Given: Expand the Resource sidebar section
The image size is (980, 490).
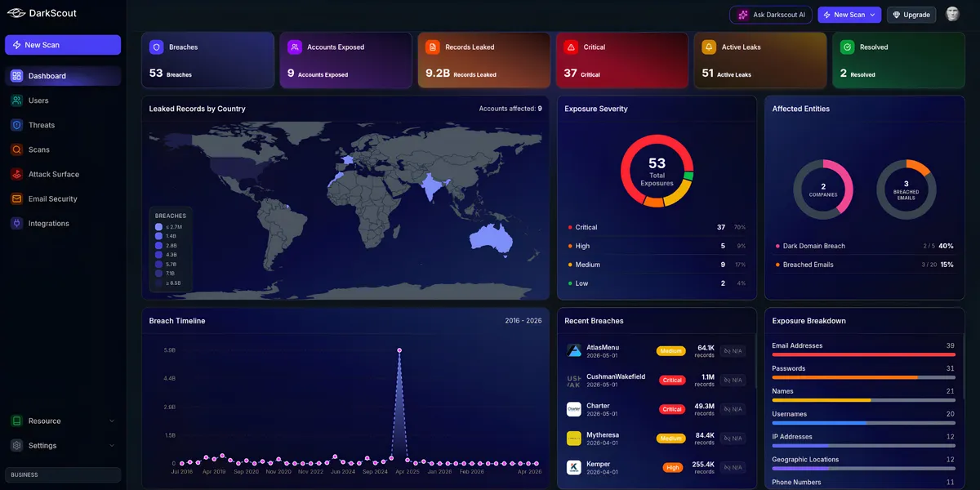Looking at the screenshot, I should (63, 421).
